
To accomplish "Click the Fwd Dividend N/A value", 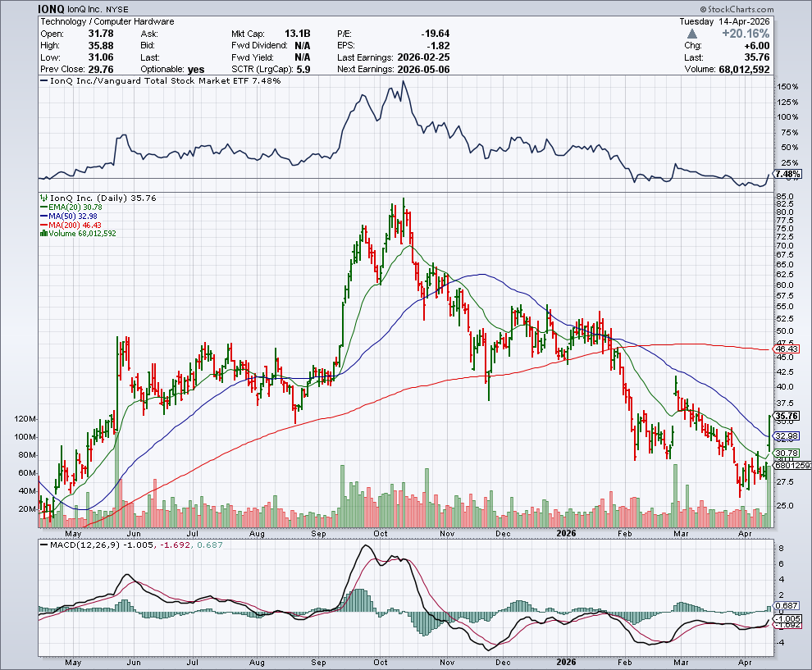I will (303, 46).
